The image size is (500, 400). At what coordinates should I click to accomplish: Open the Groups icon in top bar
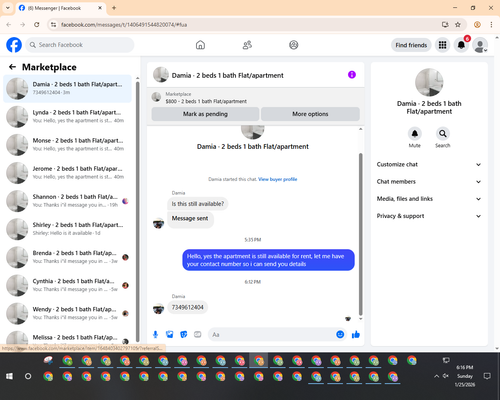tap(294, 45)
